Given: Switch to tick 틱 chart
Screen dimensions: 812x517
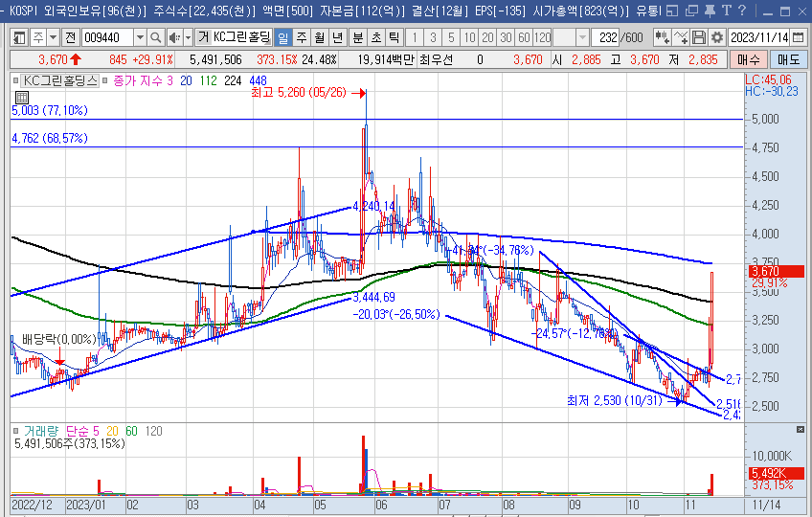Looking at the screenshot, I should click(x=395, y=37).
